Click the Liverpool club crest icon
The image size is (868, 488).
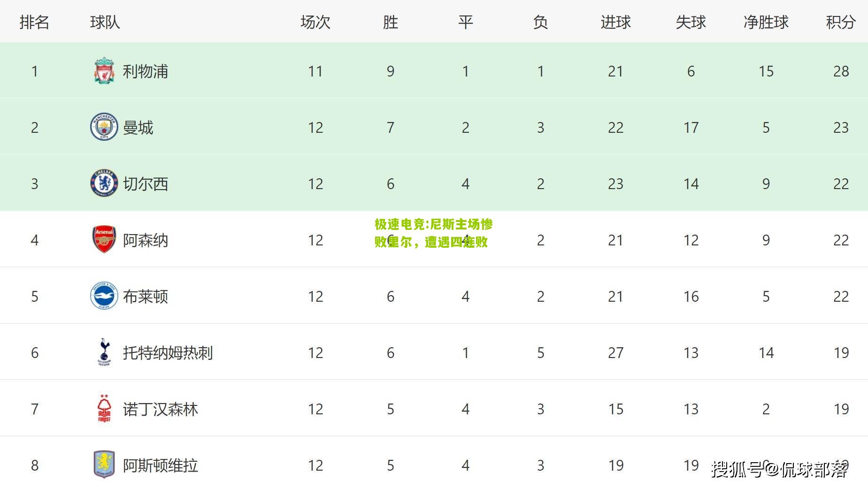(104, 71)
